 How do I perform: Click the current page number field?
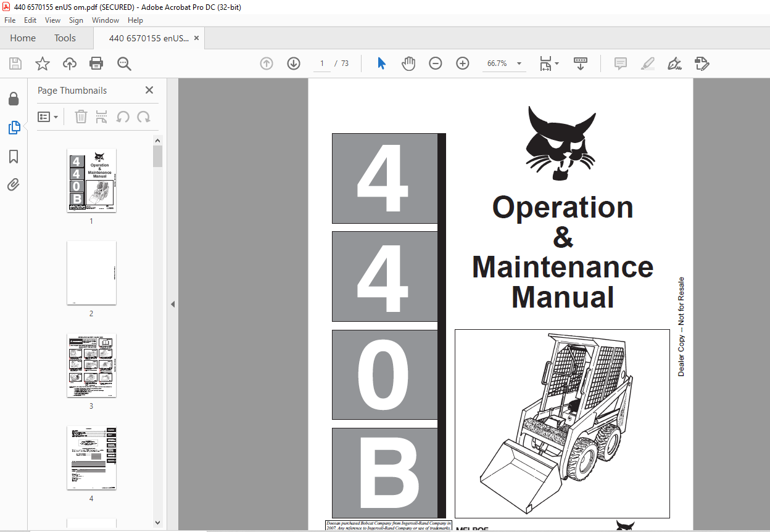coord(322,63)
